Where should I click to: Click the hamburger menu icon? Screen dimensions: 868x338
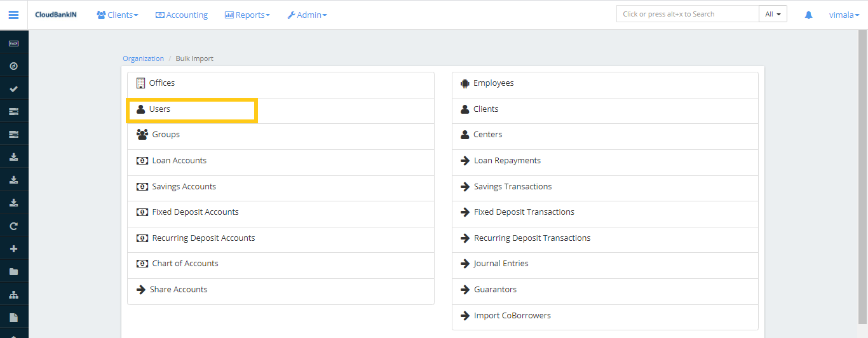[x=13, y=15]
